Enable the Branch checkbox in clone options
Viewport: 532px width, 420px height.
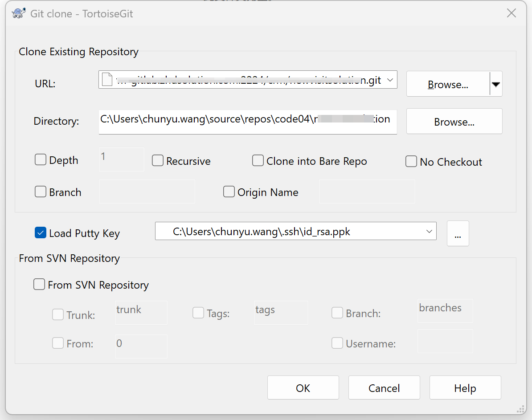click(41, 192)
